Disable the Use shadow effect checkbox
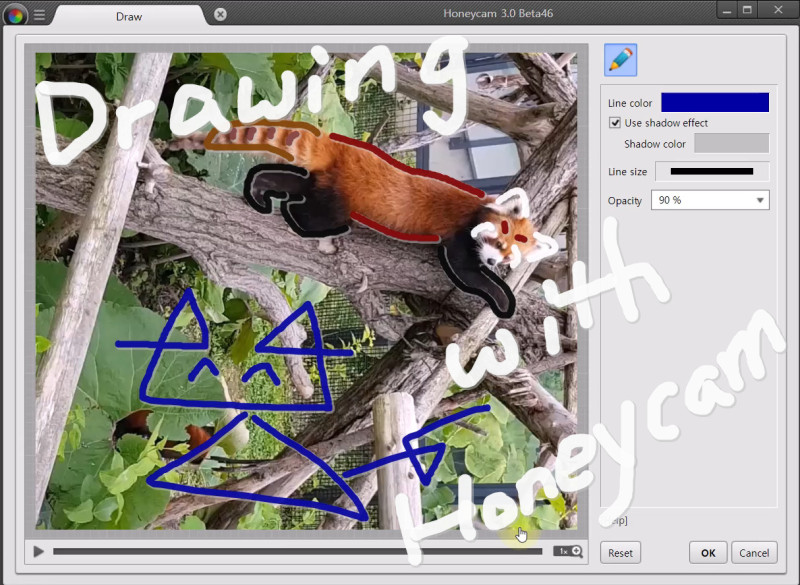This screenshot has width=800, height=585. point(615,123)
